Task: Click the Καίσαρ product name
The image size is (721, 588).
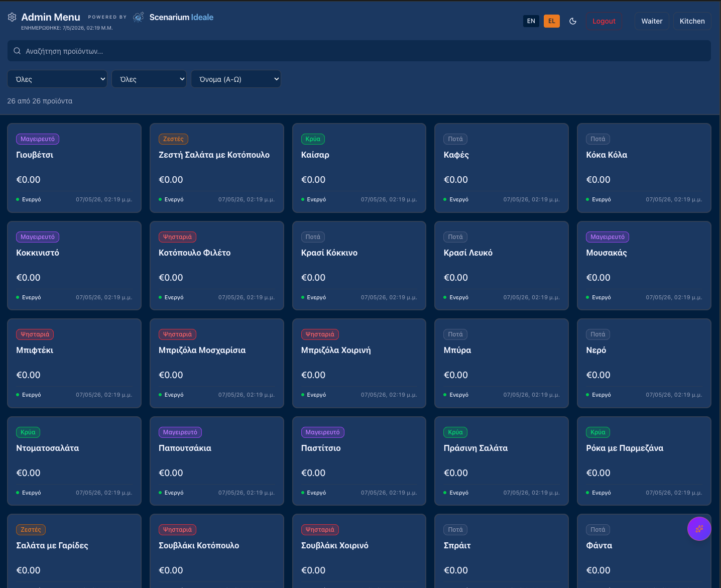Action: click(315, 155)
